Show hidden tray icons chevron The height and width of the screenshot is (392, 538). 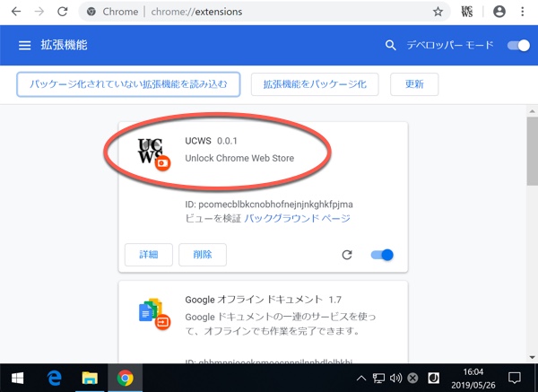click(361, 379)
